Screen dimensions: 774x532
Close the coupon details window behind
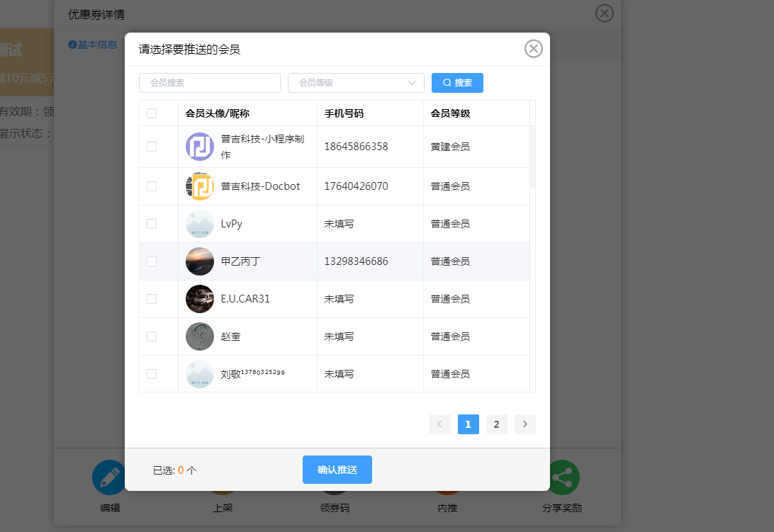(604, 13)
